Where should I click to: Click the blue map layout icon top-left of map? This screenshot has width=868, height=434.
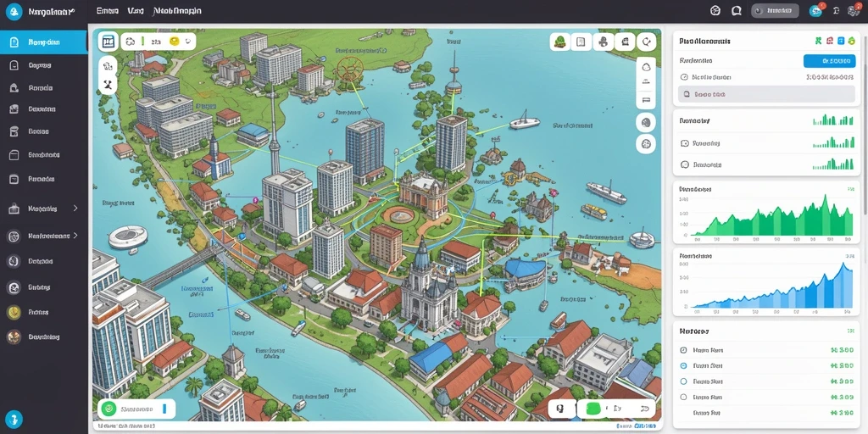[108, 42]
